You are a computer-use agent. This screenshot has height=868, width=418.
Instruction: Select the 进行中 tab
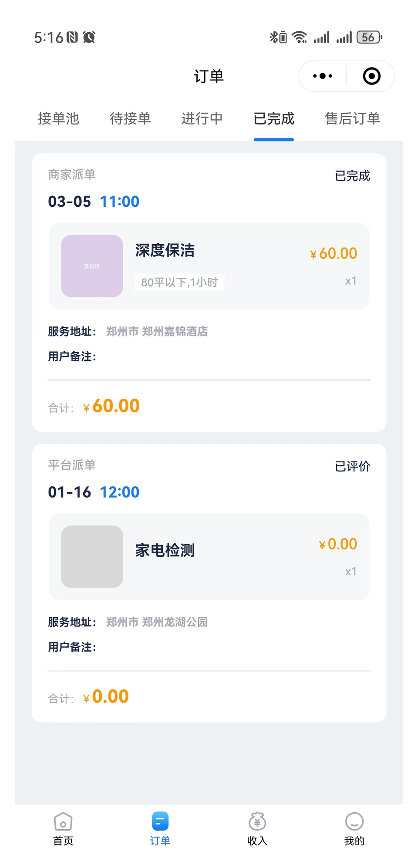202,118
